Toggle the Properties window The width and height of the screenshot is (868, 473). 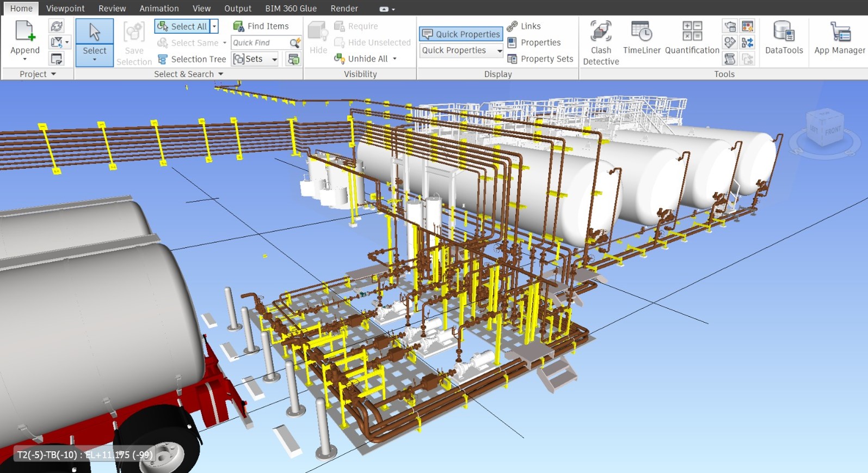click(x=534, y=42)
